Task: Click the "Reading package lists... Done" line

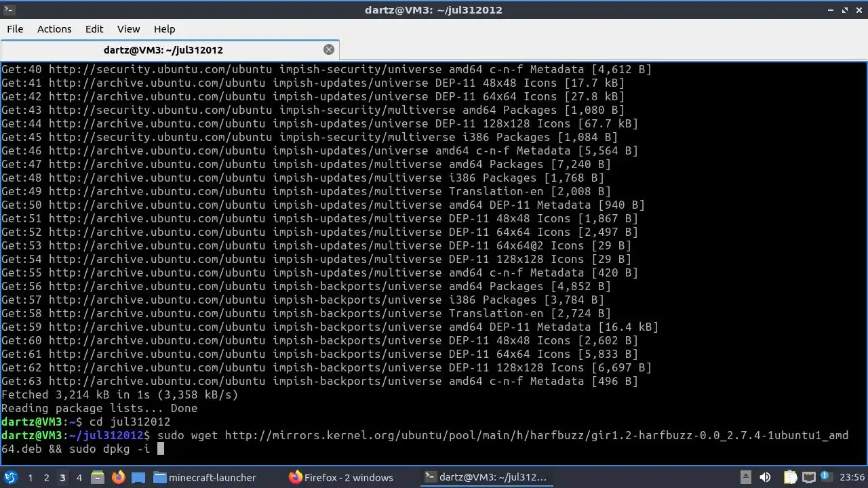Action: (100, 408)
